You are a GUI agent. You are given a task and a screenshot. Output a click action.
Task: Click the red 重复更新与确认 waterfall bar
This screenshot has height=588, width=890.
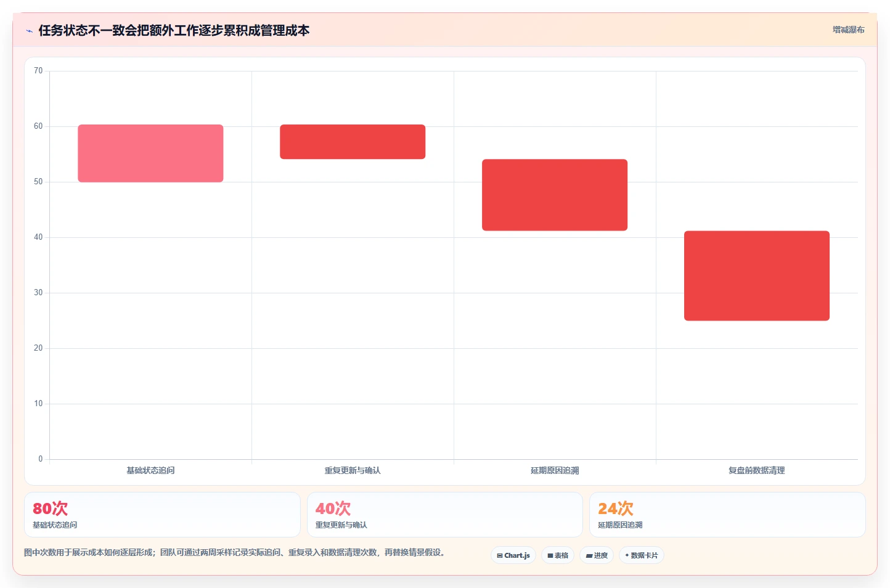353,142
